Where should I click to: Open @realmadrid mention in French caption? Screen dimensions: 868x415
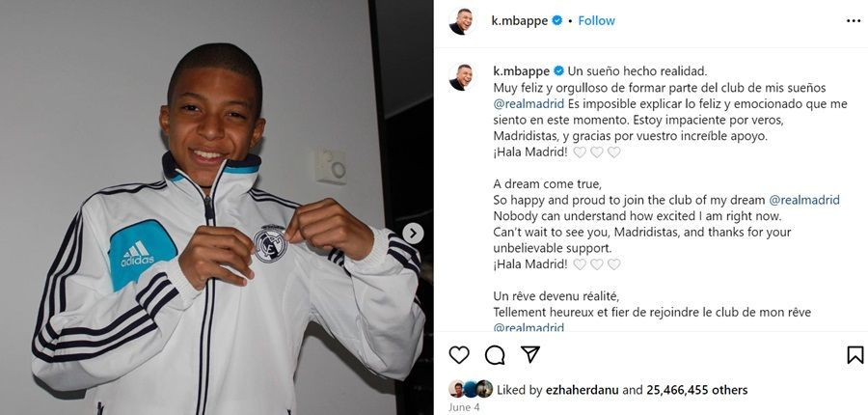coord(529,327)
